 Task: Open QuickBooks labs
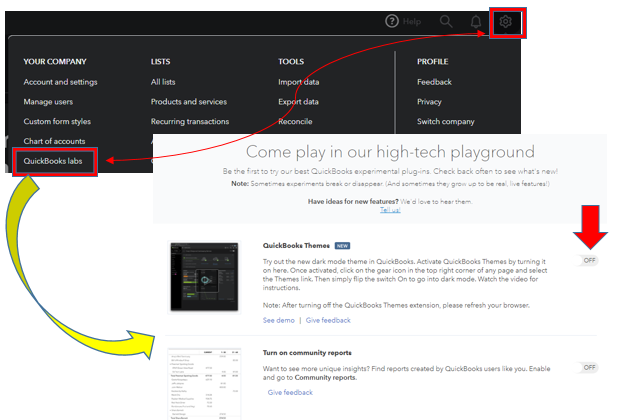(x=53, y=161)
